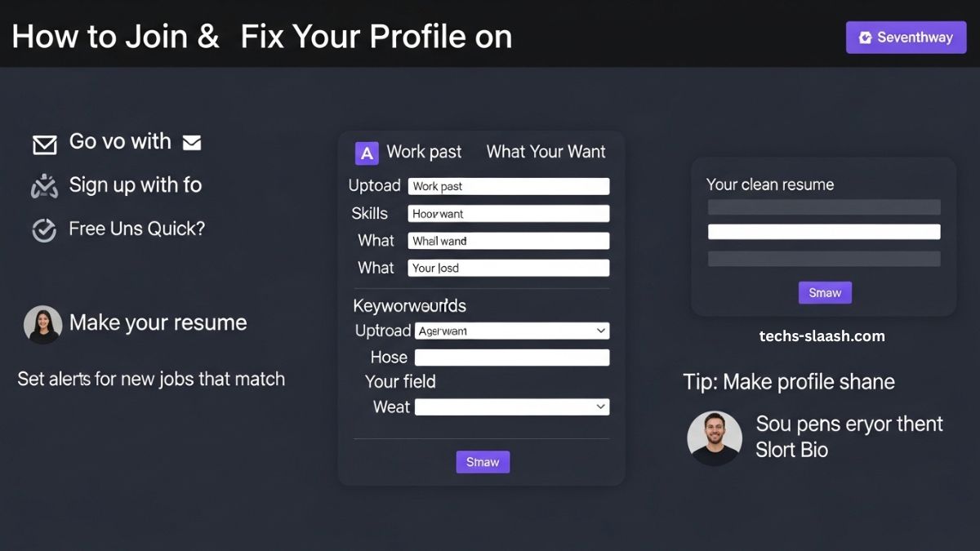Open the woman's avatar next to Make your resume

(42, 323)
